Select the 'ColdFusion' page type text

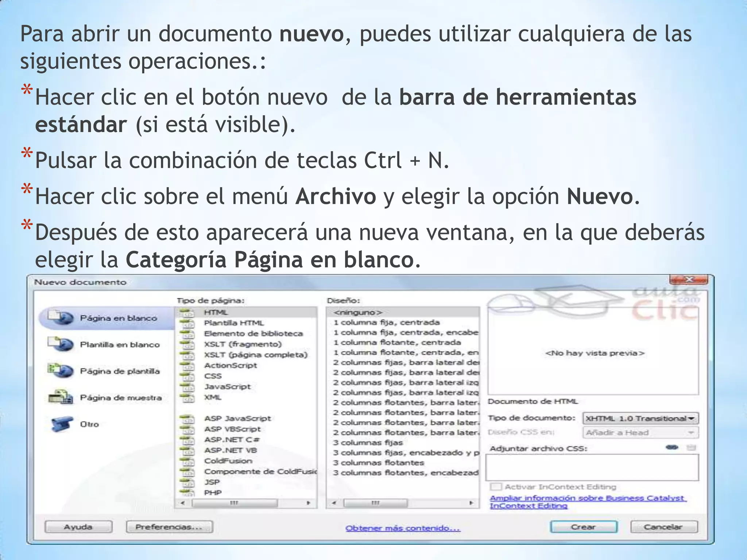click(228, 461)
